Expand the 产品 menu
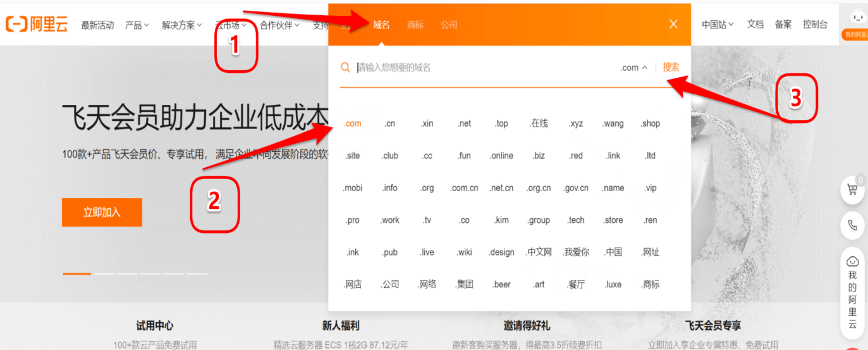The height and width of the screenshot is (350, 868). point(137,25)
